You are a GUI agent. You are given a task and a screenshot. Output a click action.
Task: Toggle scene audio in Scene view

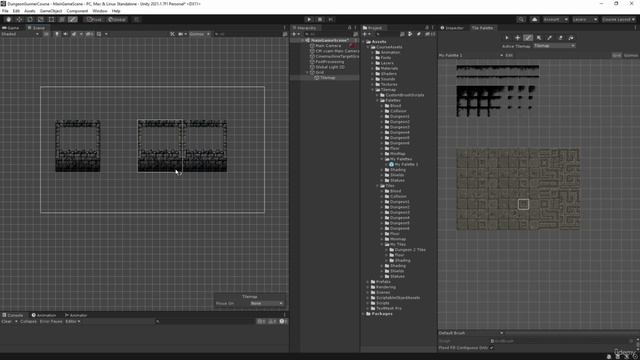point(65,34)
